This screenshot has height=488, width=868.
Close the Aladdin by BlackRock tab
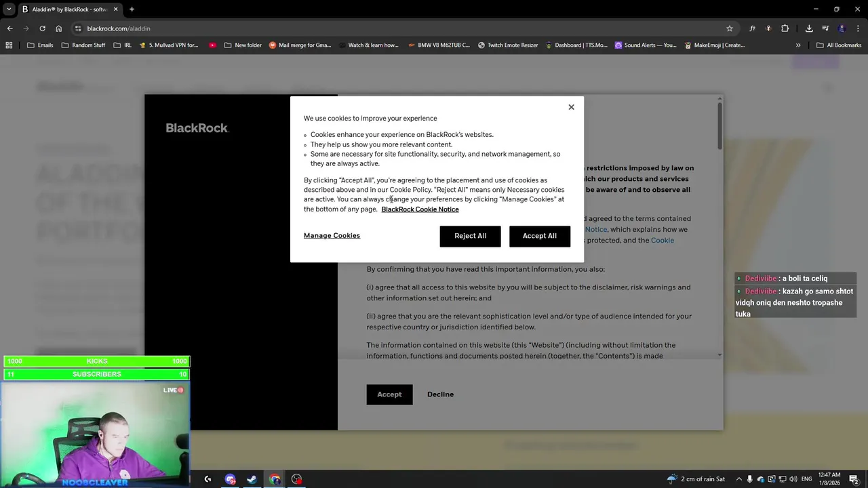click(115, 9)
